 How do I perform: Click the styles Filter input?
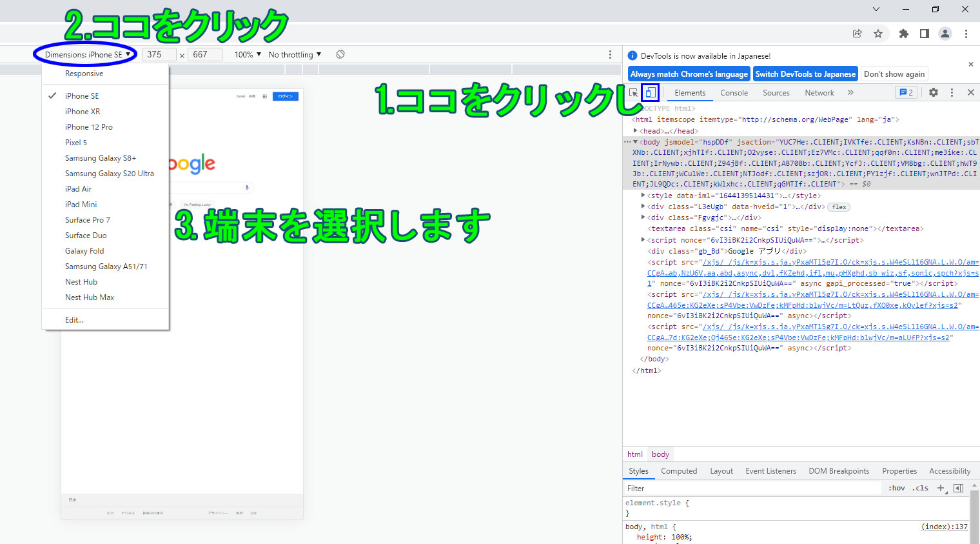[x=752, y=489]
